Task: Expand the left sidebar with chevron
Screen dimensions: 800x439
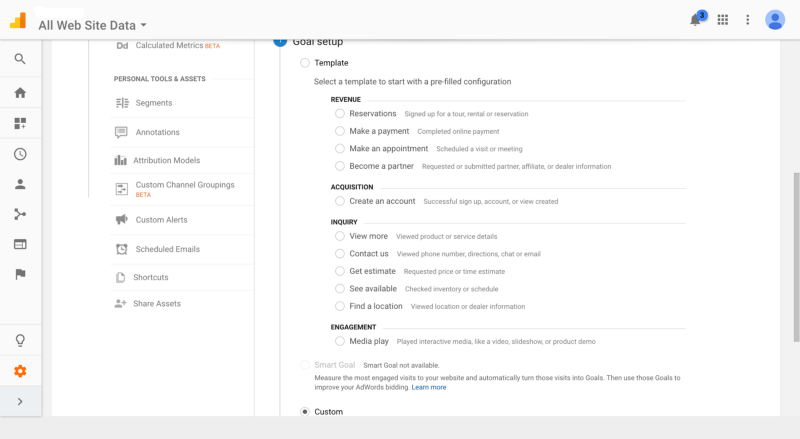Action: coord(20,401)
